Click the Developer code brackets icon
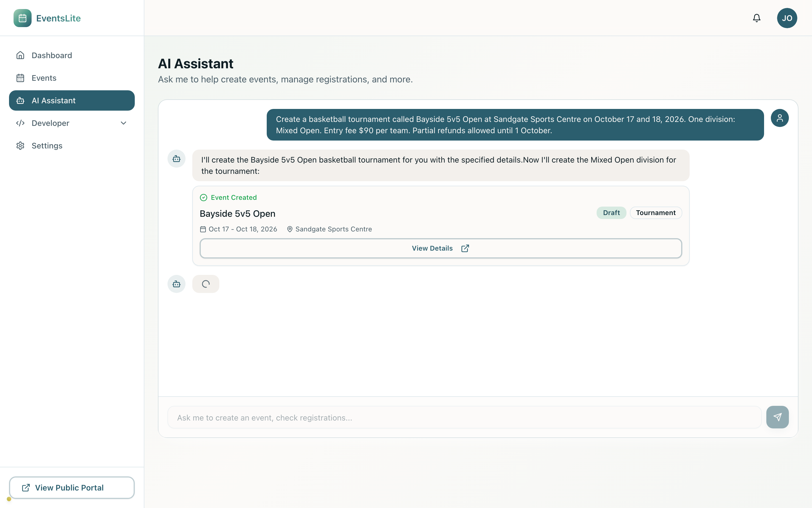The height and width of the screenshot is (508, 812). point(21,123)
